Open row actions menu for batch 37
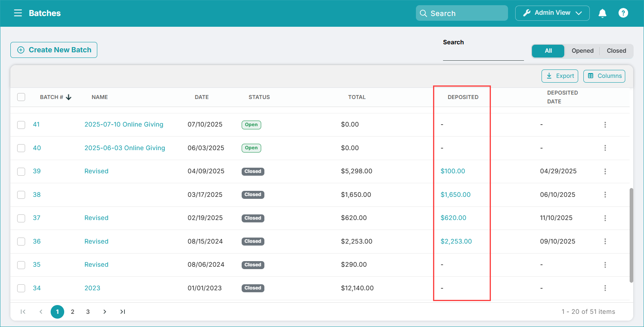Screen dimensions: 644x327 click(x=605, y=218)
